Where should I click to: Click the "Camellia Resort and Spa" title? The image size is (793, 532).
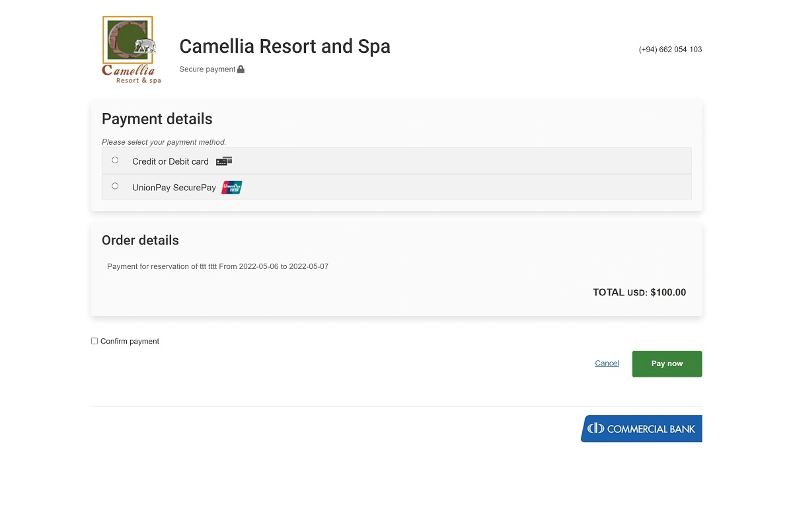(x=285, y=46)
